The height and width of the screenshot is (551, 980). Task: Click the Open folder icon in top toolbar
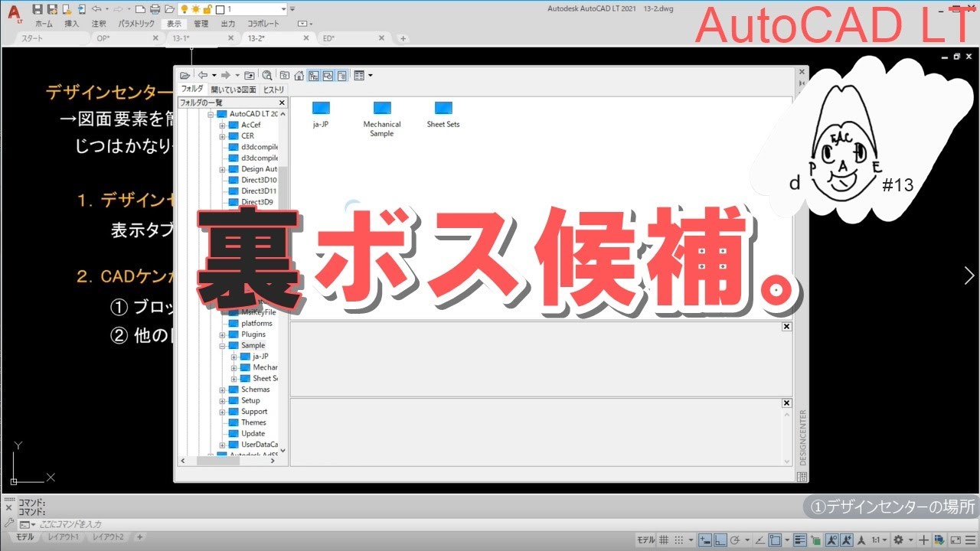tap(169, 9)
